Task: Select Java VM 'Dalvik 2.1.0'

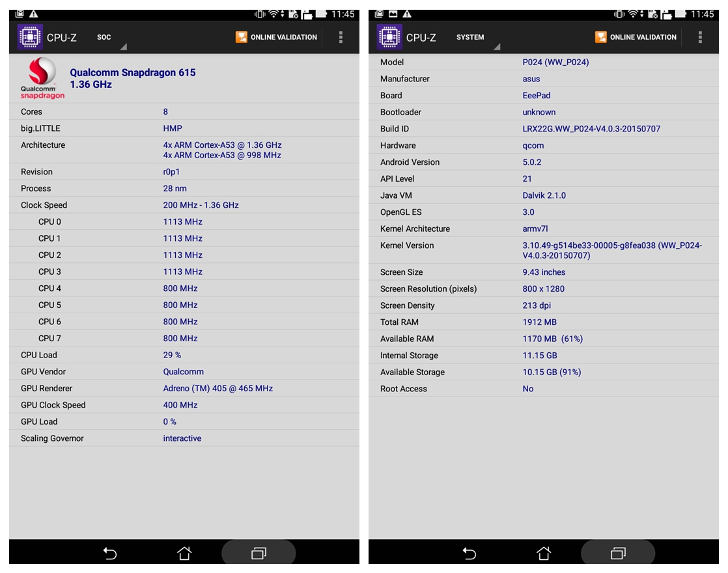Action: [x=544, y=195]
